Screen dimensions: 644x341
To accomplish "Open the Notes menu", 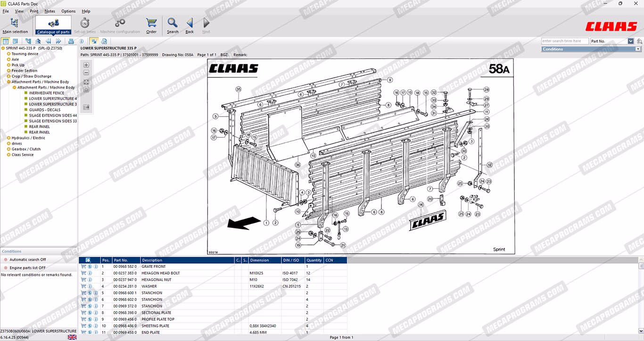I will click(x=50, y=11).
